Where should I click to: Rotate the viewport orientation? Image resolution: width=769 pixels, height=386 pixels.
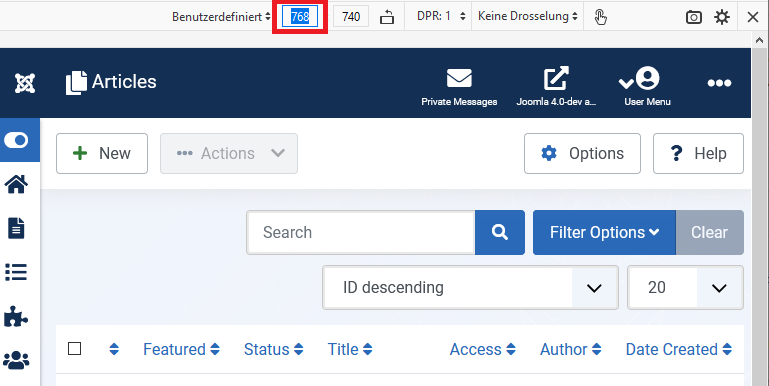[387, 17]
